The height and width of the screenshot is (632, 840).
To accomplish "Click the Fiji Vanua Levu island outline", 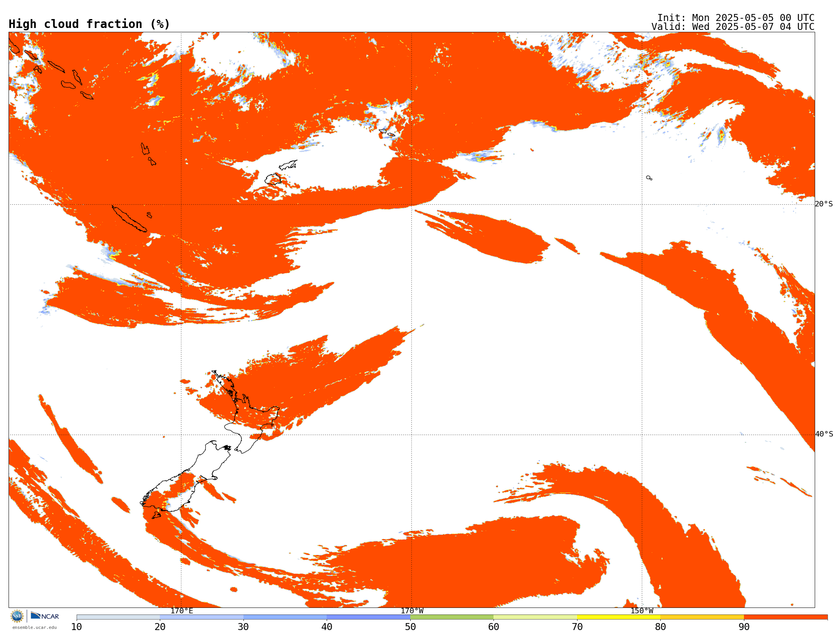I will [x=288, y=165].
